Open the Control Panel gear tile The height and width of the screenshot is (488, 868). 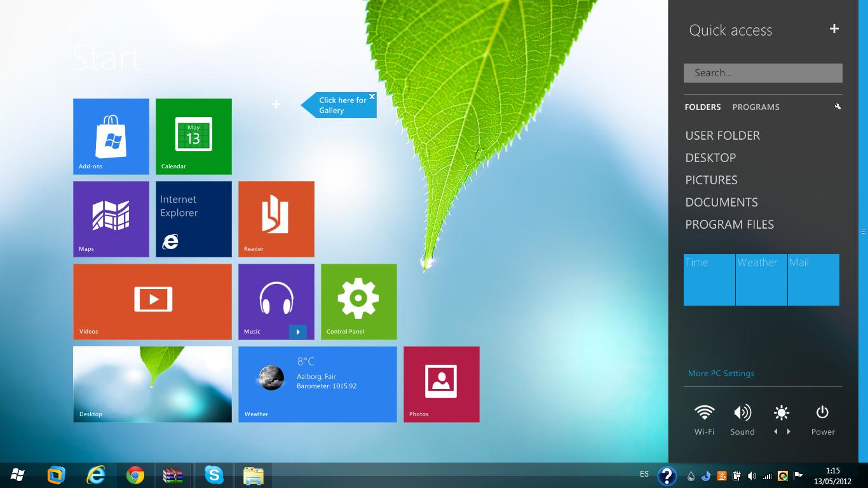click(358, 301)
